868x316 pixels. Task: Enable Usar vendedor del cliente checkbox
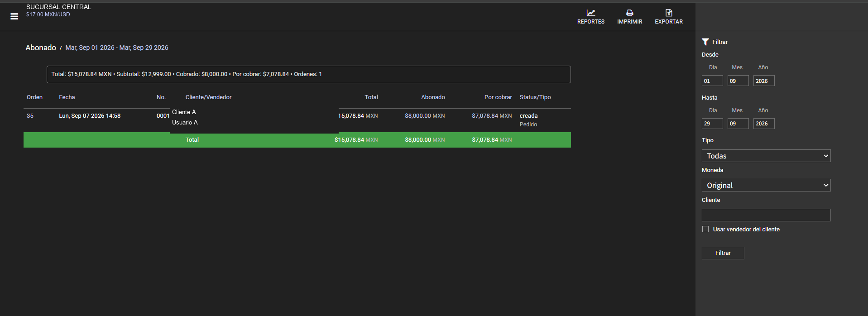point(705,229)
